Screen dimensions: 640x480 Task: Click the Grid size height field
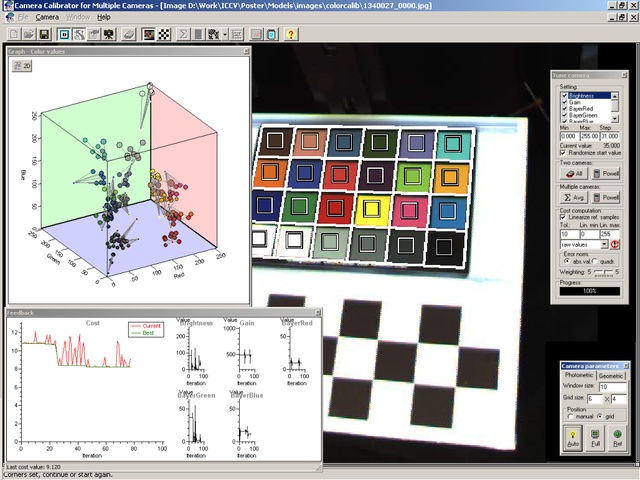(619, 399)
